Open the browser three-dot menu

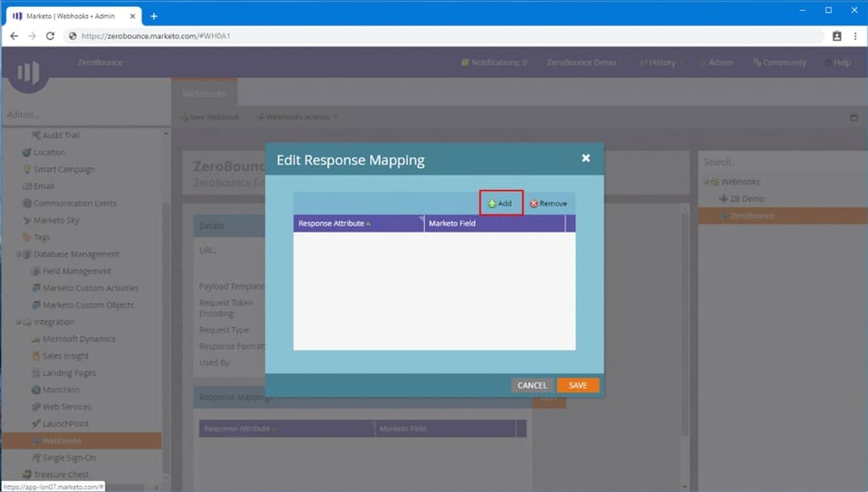pyautogui.click(x=855, y=36)
